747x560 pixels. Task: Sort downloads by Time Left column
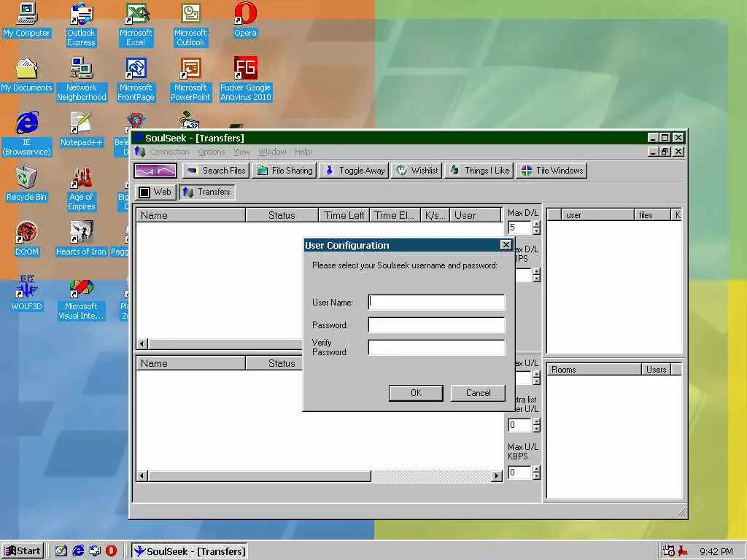pos(344,215)
